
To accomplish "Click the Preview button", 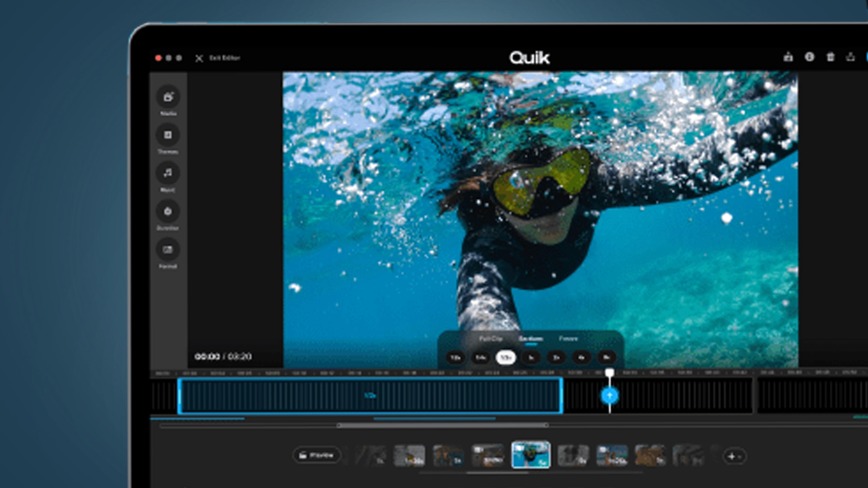I will pos(317,455).
